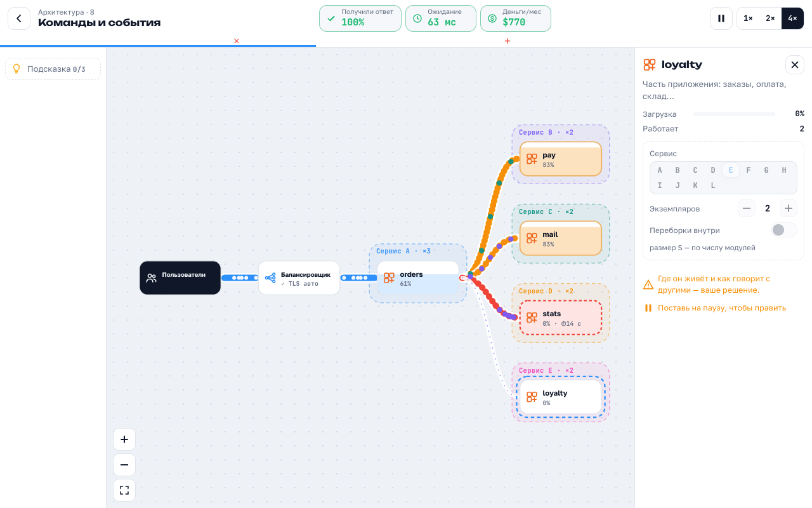The width and height of the screenshot is (812, 508).
Task: Select service letter E
Action: click(x=731, y=170)
